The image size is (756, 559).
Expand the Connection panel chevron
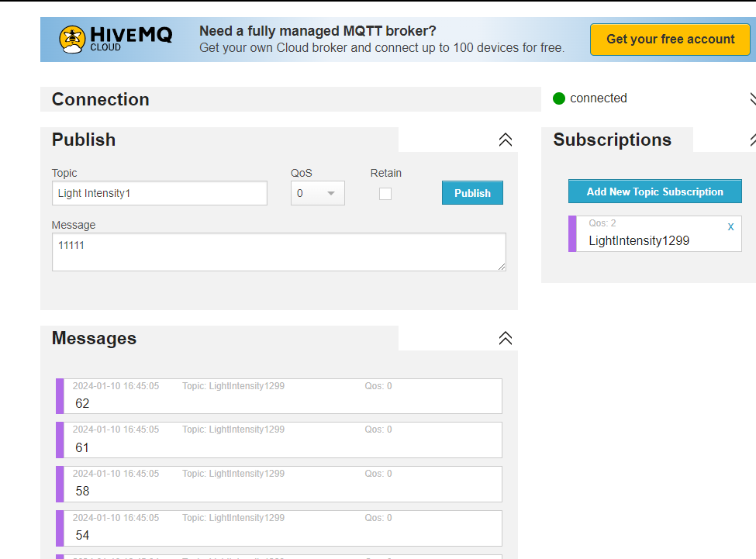[x=753, y=98]
